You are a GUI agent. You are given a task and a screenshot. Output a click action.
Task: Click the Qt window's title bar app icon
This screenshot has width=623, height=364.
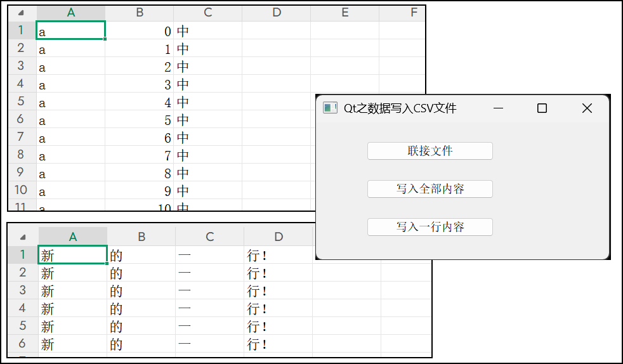pos(330,108)
